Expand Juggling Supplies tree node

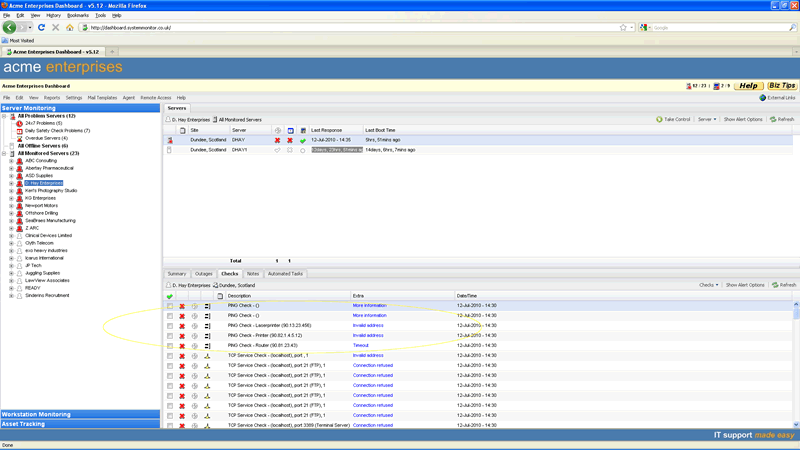coord(11,273)
